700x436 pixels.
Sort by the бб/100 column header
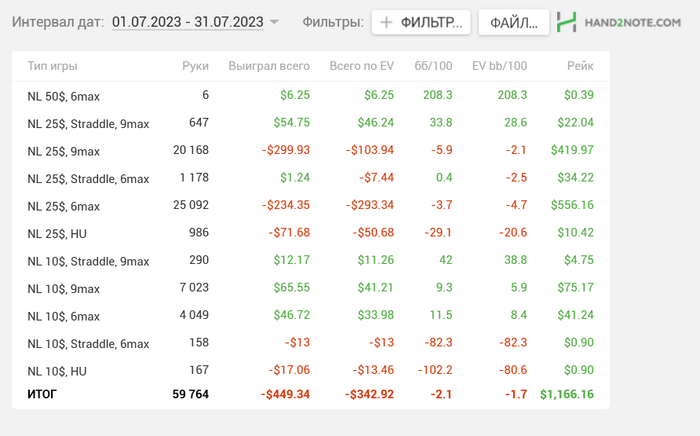[433, 66]
